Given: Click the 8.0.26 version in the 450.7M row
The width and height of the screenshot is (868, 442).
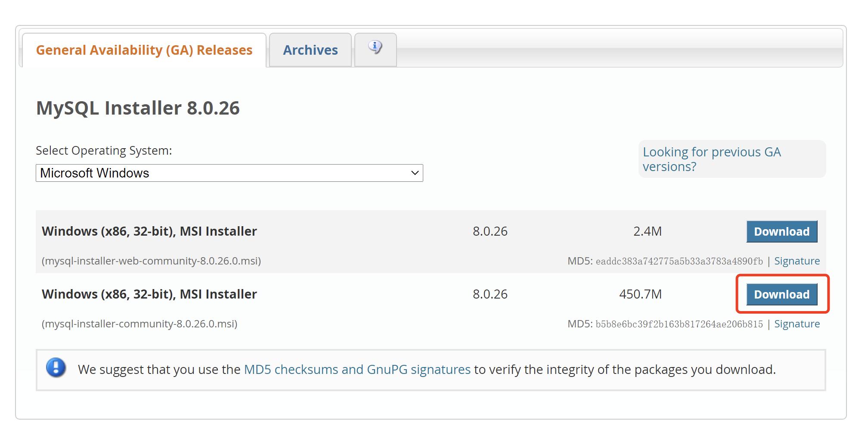Looking at the screenshot, I should [490, 294].
